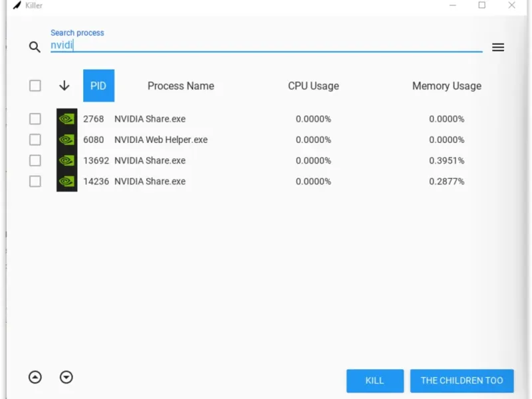Image resolution: width=532 pixels, height=399 pixels.
Task: Click the scroll down circle arrow
Action: (66, 377)
